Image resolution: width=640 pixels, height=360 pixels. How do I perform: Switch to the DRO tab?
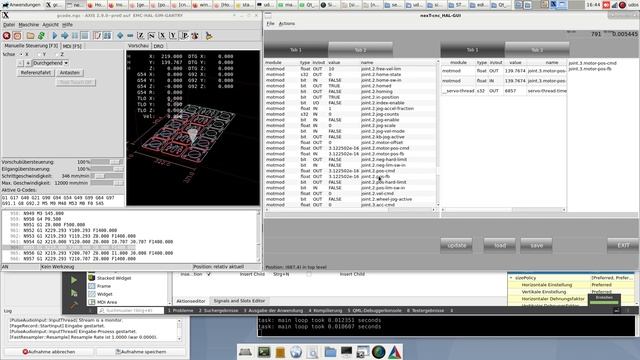(x=158, y=46)
